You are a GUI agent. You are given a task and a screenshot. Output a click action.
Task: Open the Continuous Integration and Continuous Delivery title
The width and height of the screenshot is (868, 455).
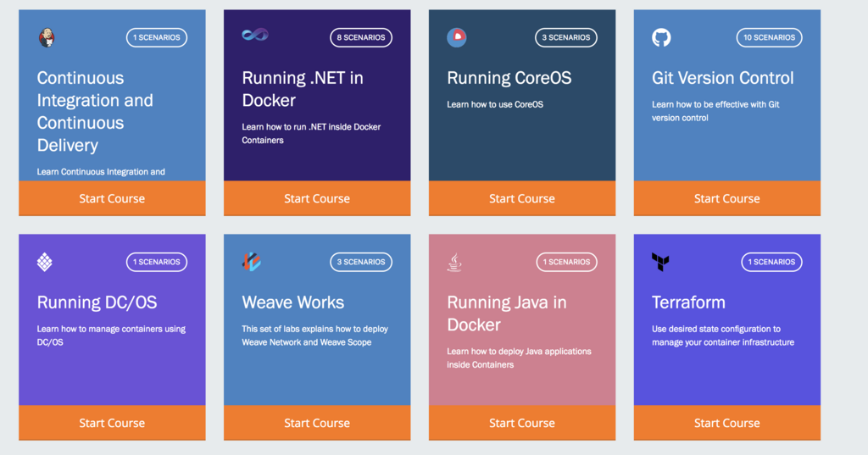[95, 111]
